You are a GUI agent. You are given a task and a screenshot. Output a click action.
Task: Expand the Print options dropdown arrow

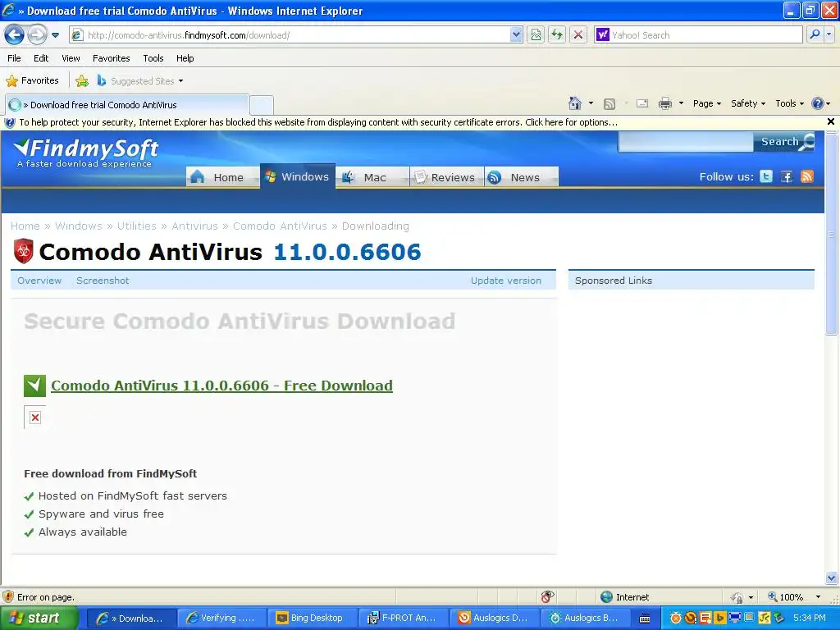pyautogui.click(x=681, y=103)
